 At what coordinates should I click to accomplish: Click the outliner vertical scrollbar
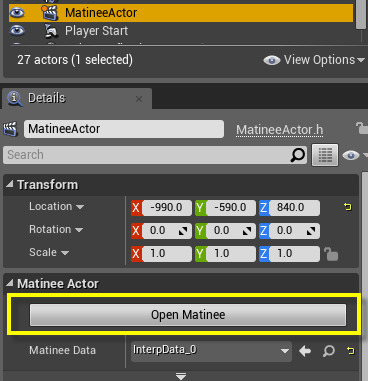point(361,15)
